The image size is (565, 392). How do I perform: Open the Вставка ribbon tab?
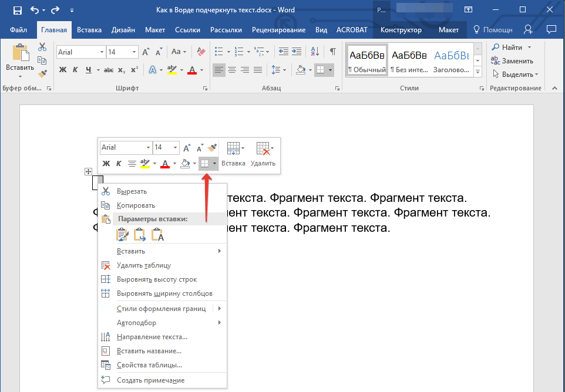click(x=89, y=30)
